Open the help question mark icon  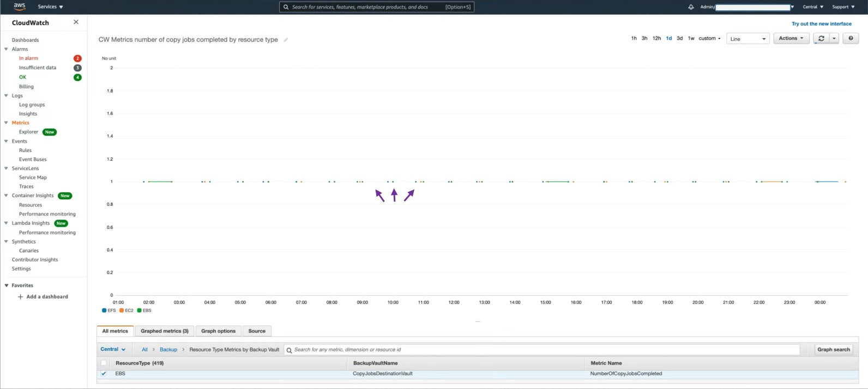[851, 38]
